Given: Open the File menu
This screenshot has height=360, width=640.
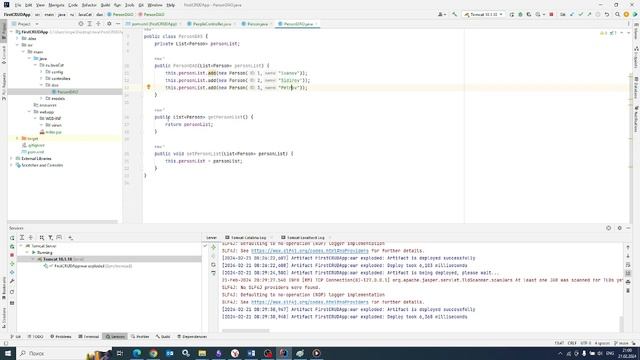Looking at the screenshot, I should (x=18, y=5).
